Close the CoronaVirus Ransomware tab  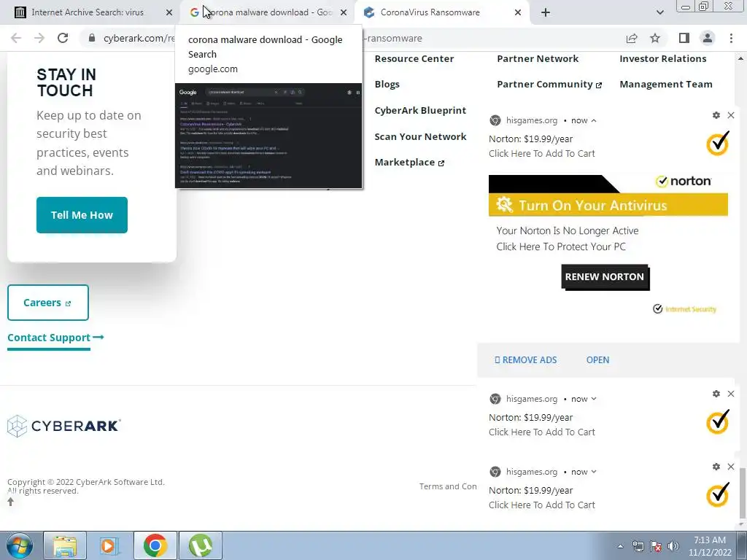pos(518,12)
